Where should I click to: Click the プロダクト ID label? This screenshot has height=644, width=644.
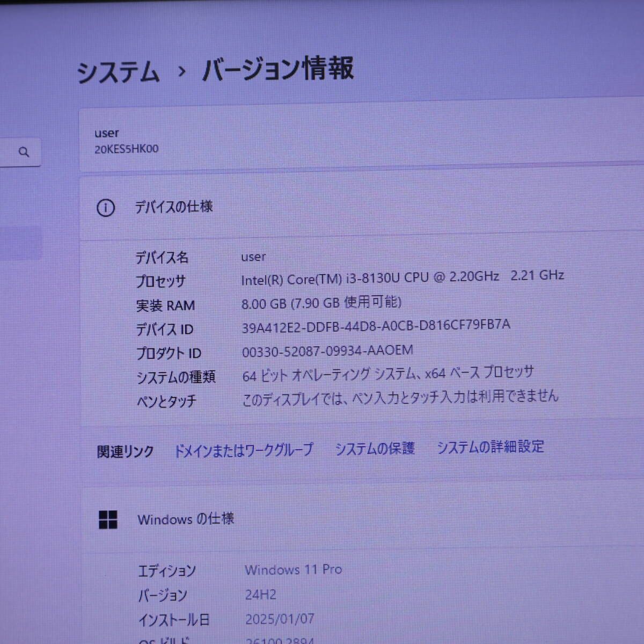[169, 353]
